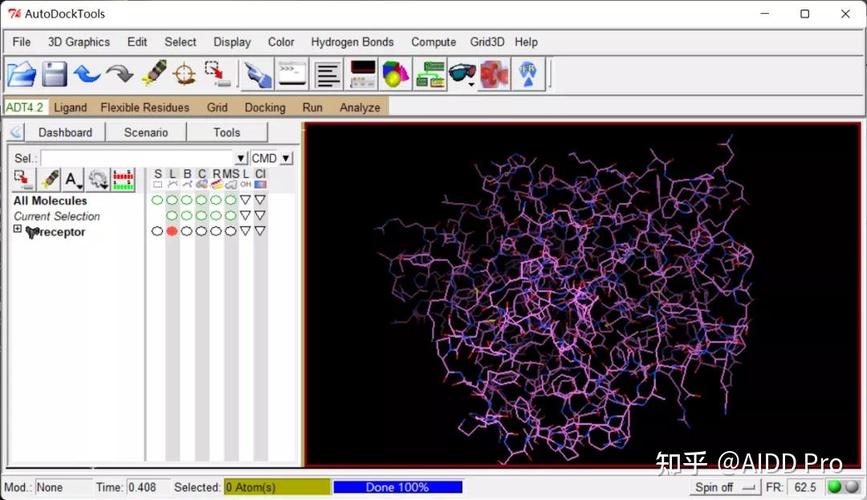Image resolution: width=867 pixels, height=500 pixels.
Task: Click the red video camera icon
Action: [x=494, y=74]
